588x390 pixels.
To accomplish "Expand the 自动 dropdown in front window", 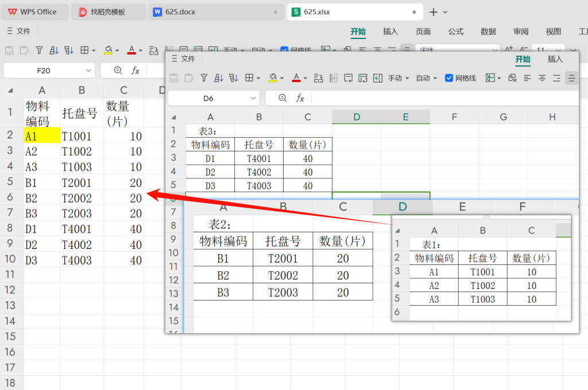I will [x=435, y=78].
